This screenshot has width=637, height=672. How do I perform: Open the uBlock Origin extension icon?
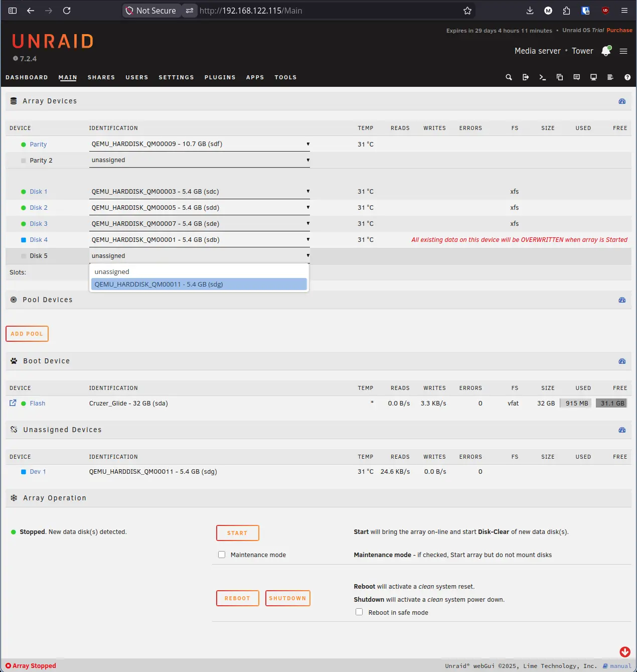tap(605, 11)
